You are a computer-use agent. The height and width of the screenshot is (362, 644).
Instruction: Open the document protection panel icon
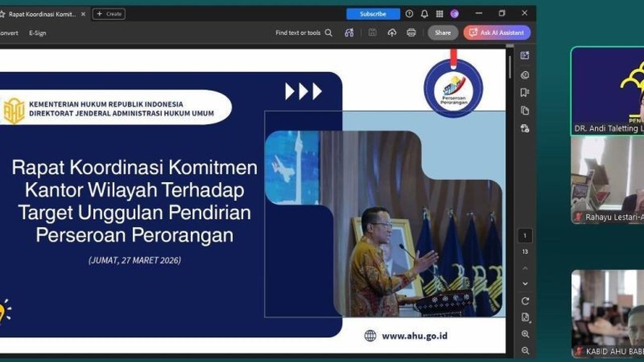pyautogui.click(x=525, y=128)
